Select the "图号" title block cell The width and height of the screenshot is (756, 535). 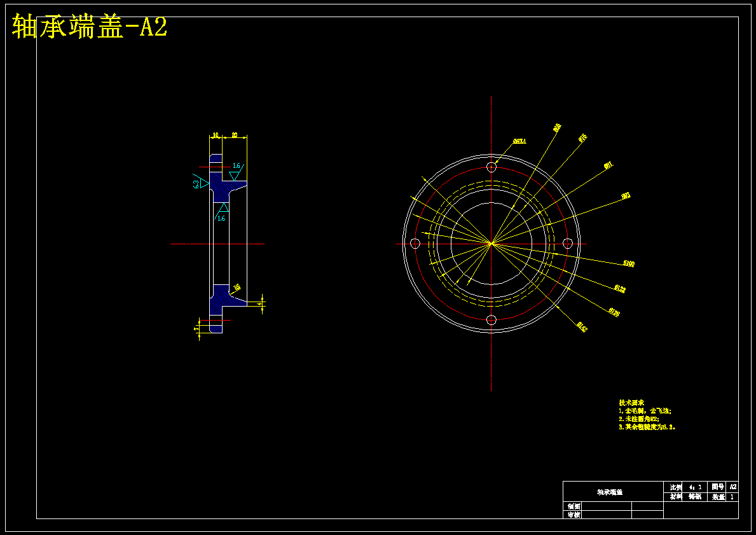[x=718, y=487]
